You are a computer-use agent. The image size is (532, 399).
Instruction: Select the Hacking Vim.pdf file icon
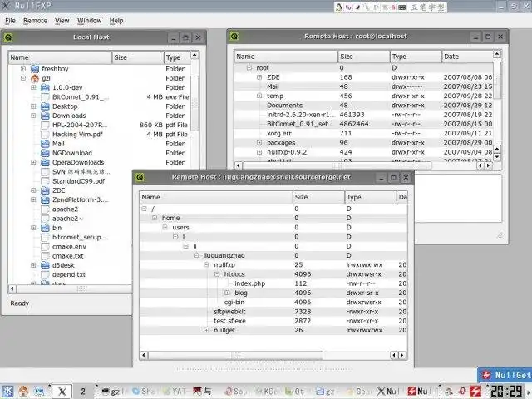pos(45,135)
